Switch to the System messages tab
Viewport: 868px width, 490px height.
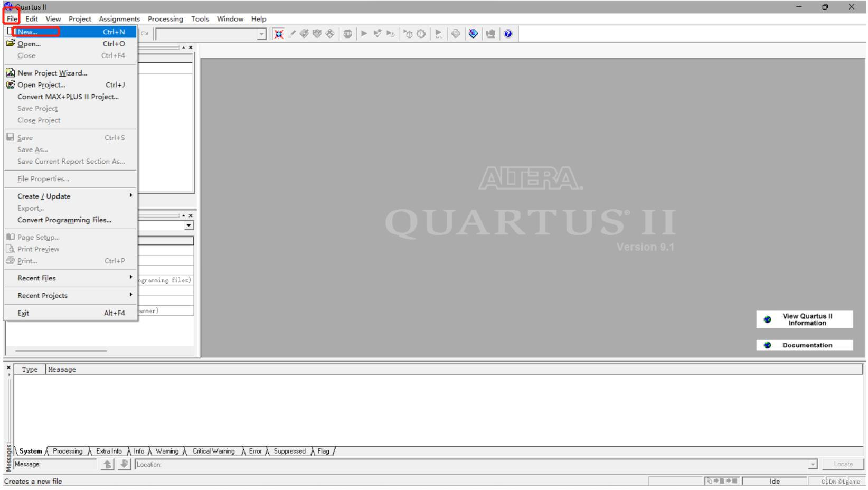point(31,451)
